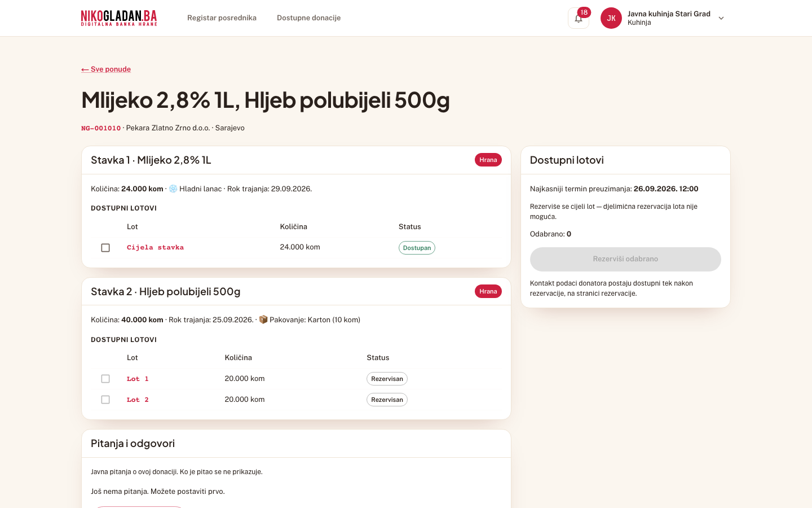Click the snowflake cold chain icon
This screenshot has width=812, height=508.
coord(173,189)
